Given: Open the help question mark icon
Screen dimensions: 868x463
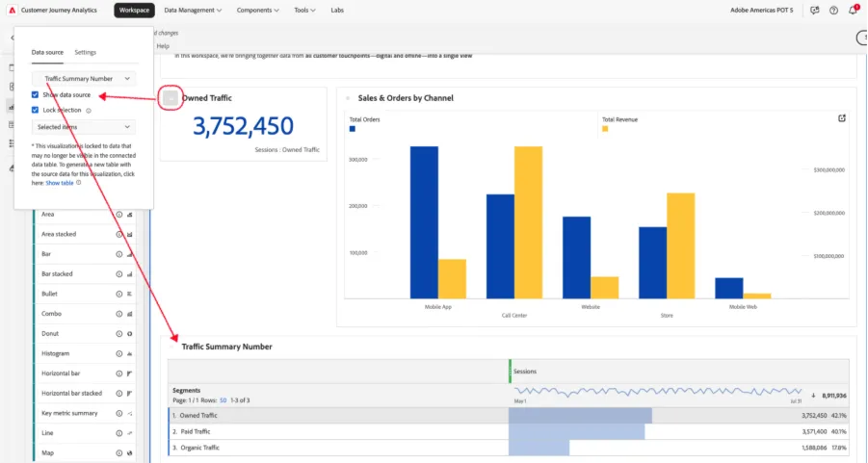Looking at the screenshot, I should pos(833,10).
